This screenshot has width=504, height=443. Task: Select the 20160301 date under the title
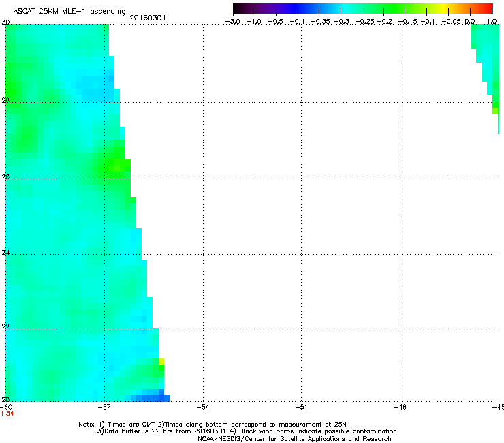pyautogui.click(x=148, y=18)
